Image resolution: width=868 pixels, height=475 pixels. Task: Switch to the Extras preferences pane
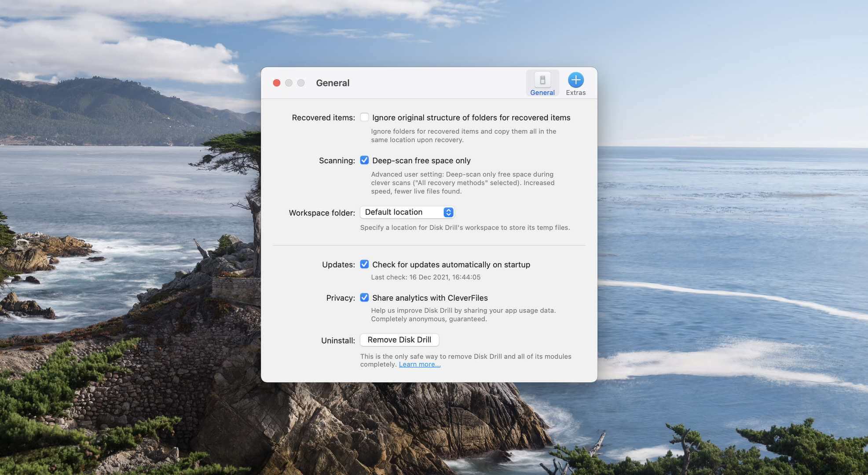(x=575, y=83)
